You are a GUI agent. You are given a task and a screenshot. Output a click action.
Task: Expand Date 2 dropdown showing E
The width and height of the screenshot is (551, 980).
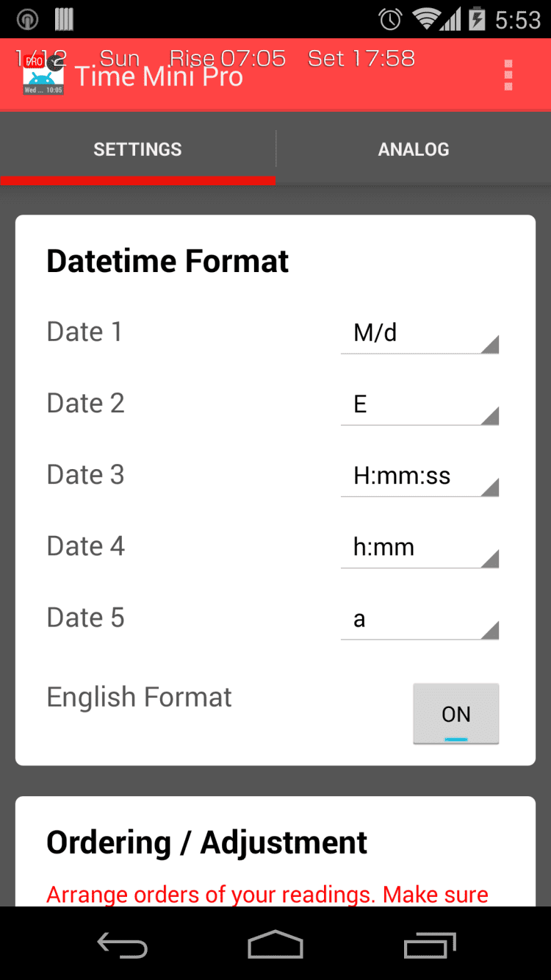click(419, 405)
